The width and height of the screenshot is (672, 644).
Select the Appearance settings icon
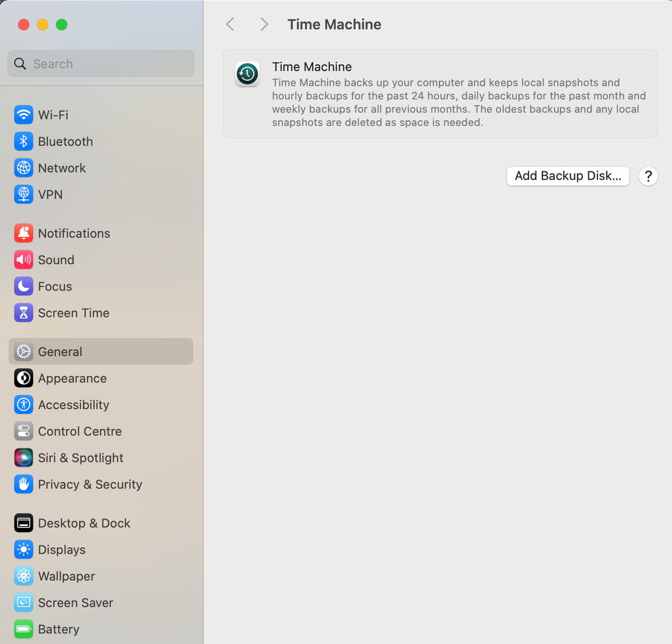click(24, 378)
